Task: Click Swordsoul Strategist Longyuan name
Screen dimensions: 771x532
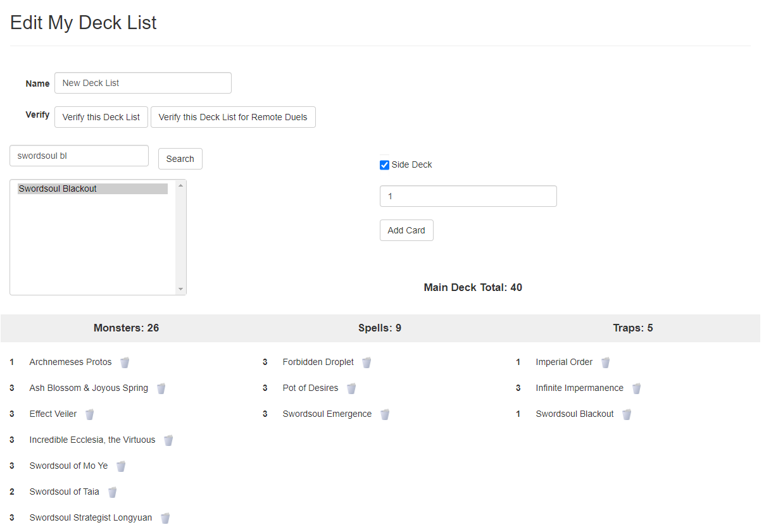Action: (x=91, y=517)
